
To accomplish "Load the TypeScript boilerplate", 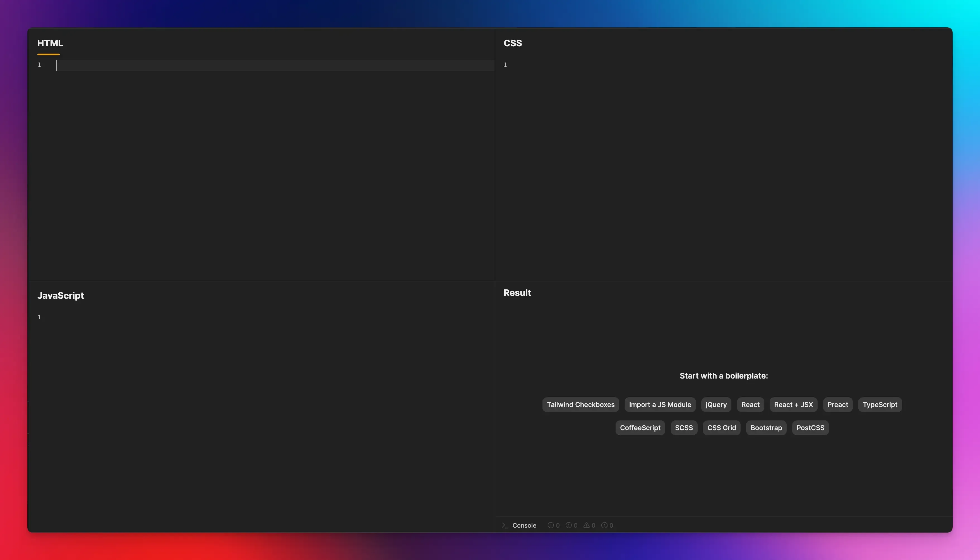I will 880,405.
